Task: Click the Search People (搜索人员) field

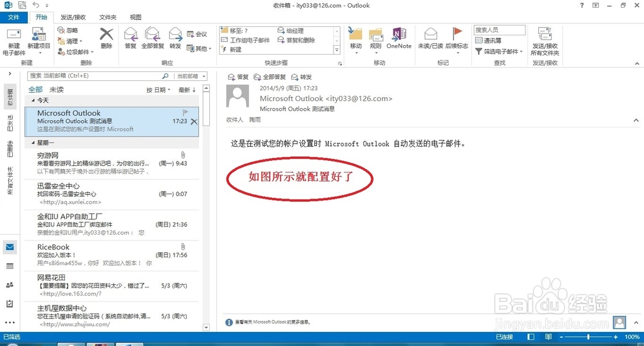Action: point(500,30)
